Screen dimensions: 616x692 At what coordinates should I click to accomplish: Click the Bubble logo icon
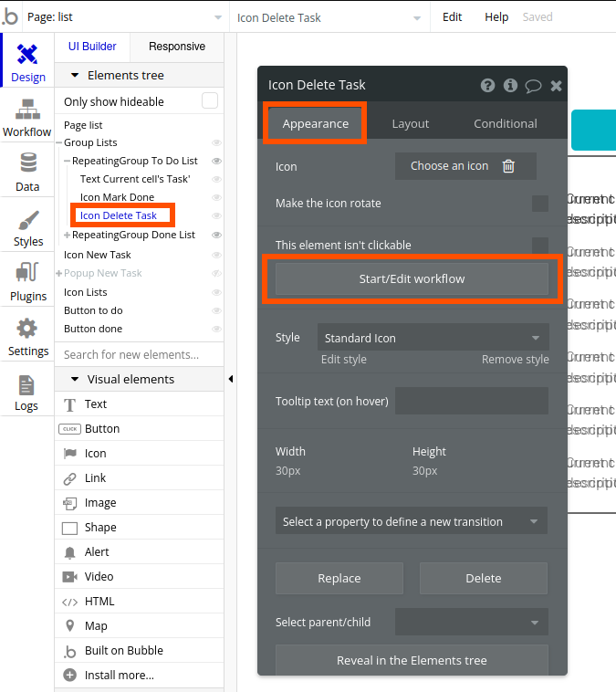click(x=10, y=16)
